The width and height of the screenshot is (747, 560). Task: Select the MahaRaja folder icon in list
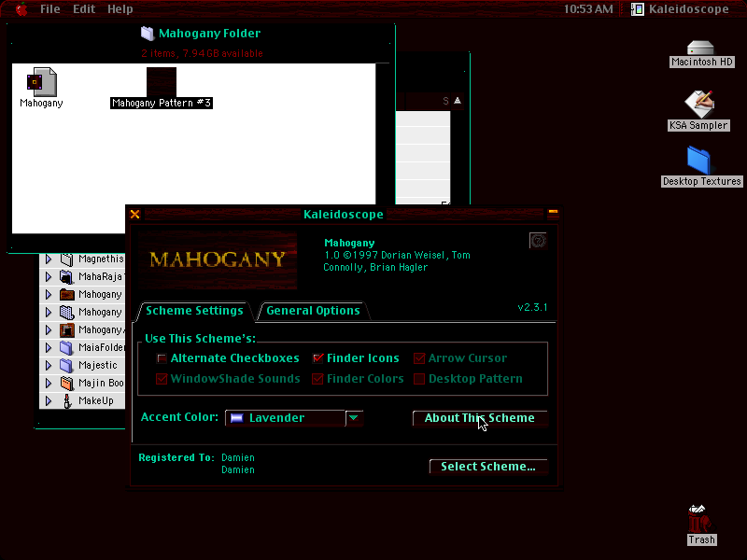pyautogui.click(x=66, y=276)
